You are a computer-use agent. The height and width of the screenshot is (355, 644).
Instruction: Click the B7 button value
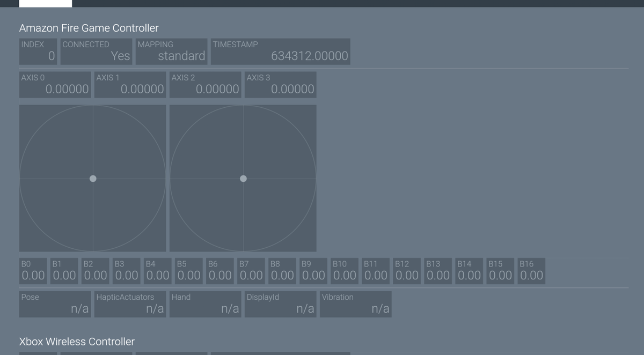(251, 271)
